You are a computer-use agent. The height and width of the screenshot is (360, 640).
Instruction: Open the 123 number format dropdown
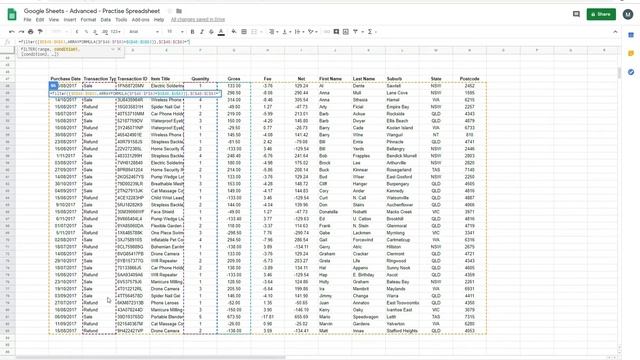(x=116, y=32)
